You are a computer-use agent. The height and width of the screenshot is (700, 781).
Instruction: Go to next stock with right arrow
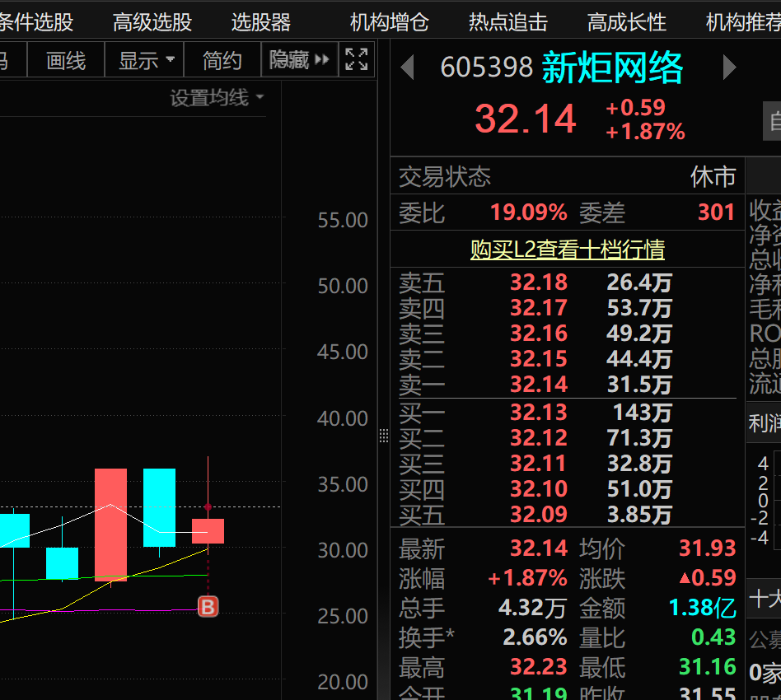point(729,68)
